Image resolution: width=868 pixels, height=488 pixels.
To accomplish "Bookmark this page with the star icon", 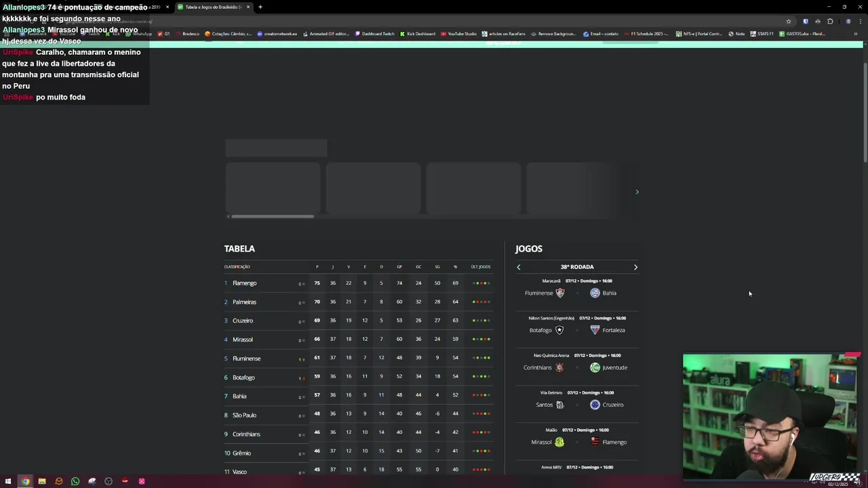I will (x=789, y=21).
